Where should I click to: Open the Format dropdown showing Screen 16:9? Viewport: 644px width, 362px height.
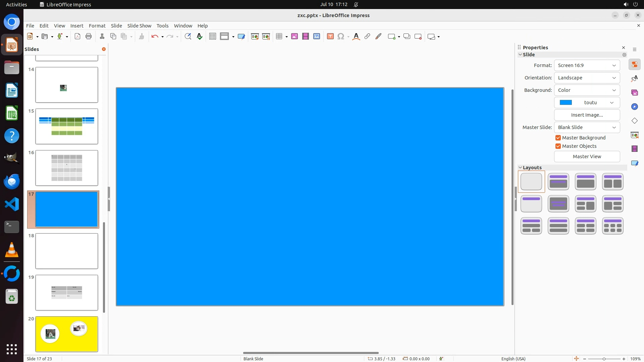point(587,65)
